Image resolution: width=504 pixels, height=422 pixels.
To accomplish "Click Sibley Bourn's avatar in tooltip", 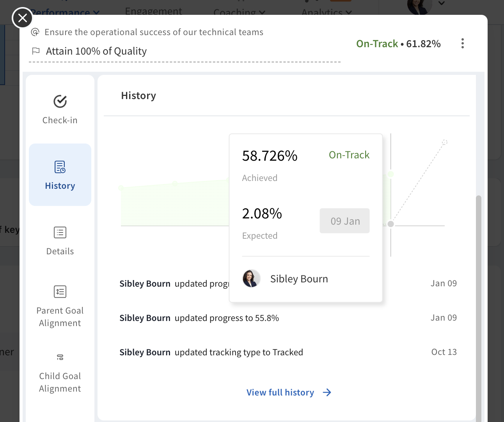I will [251, 279].
